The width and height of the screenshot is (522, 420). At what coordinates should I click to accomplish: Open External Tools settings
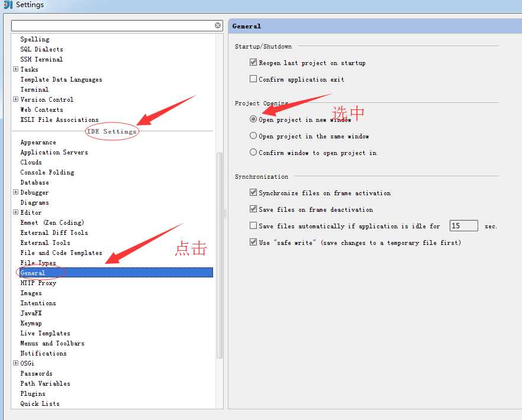(x=45, y=243)
